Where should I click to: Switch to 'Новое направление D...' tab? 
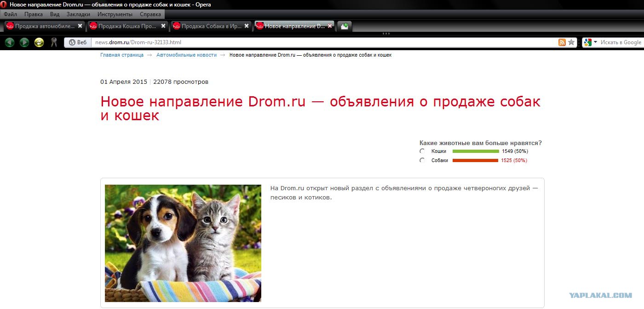point(294,26)
